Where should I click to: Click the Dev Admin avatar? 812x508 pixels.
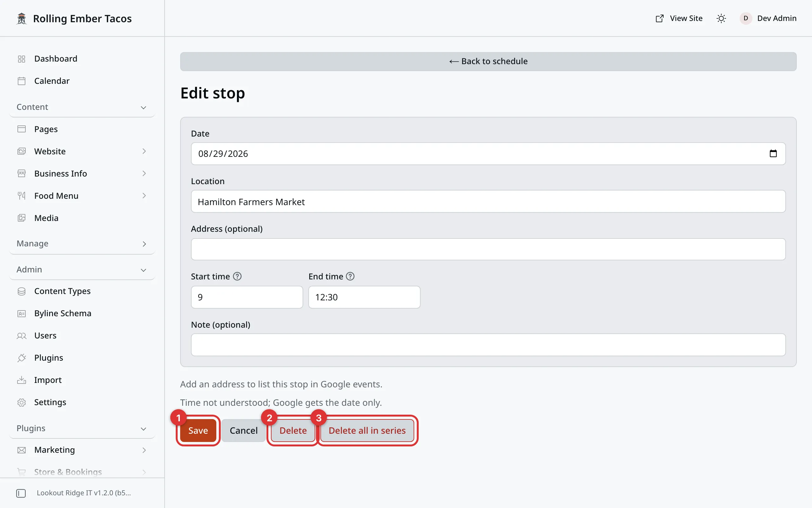point(746,18)
